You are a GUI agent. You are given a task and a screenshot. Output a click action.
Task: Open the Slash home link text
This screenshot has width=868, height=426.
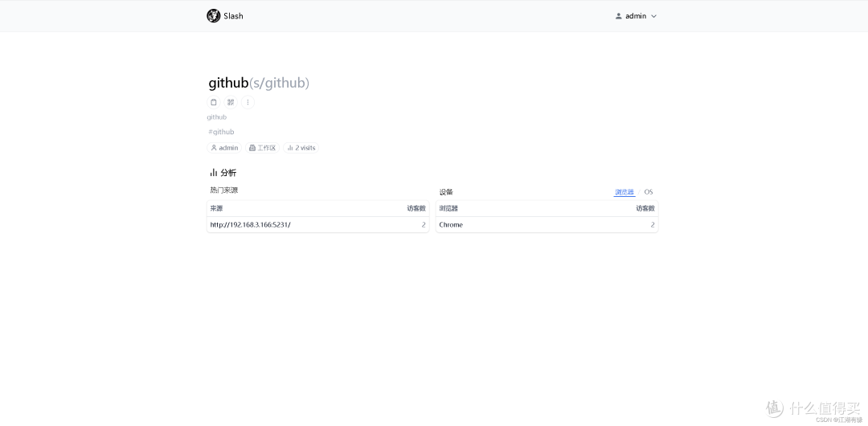click(x=233, y=16)
